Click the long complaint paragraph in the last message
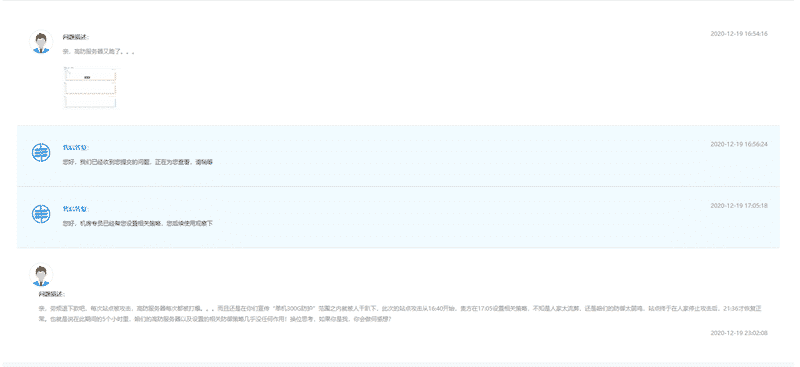The height and width of the screenshot is (367, 800). click(400, 314)
